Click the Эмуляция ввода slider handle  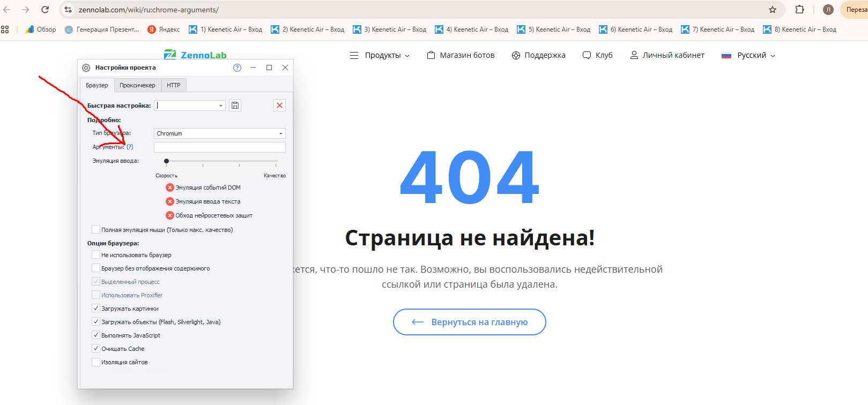167,161
